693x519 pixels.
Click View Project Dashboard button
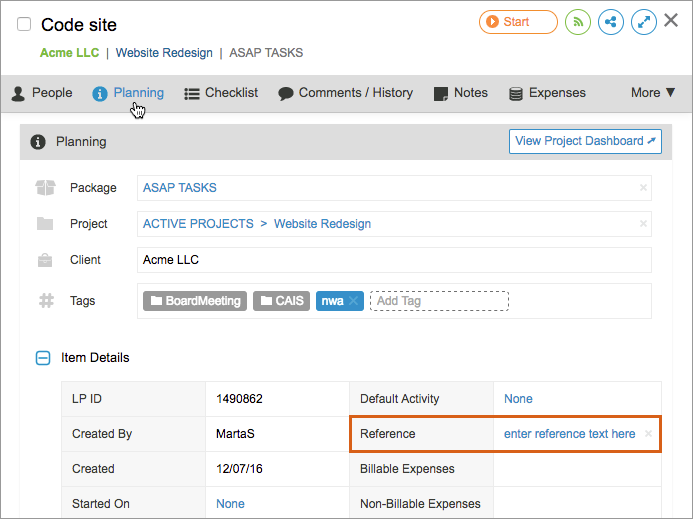point(585,141)
